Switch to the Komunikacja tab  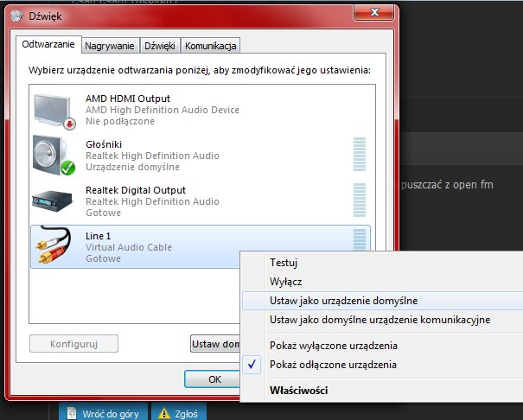(x=210, y=46)
